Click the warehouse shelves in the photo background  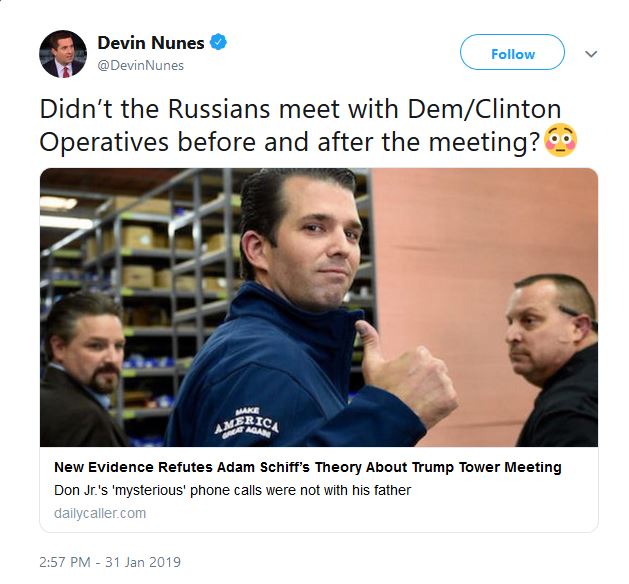tap(150, 250)
